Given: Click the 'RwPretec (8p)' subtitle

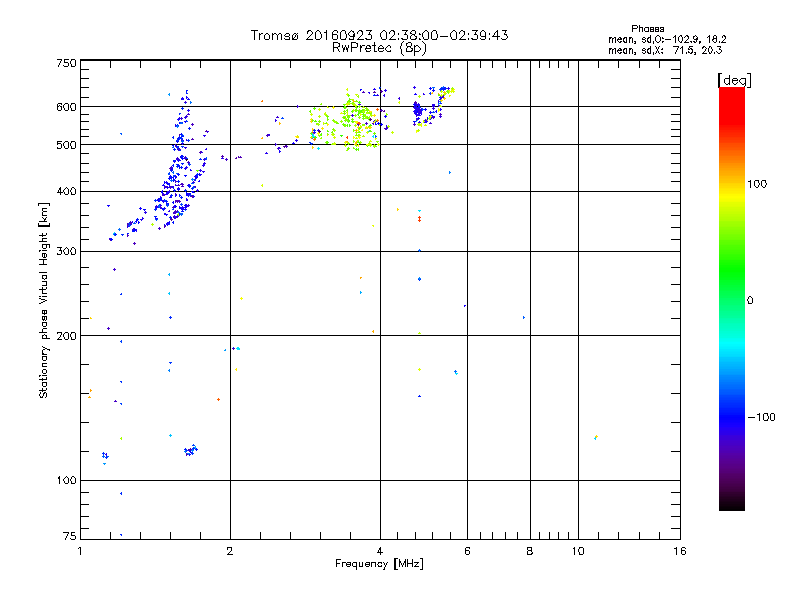Looking at the screenshot, I should point(379,48).
